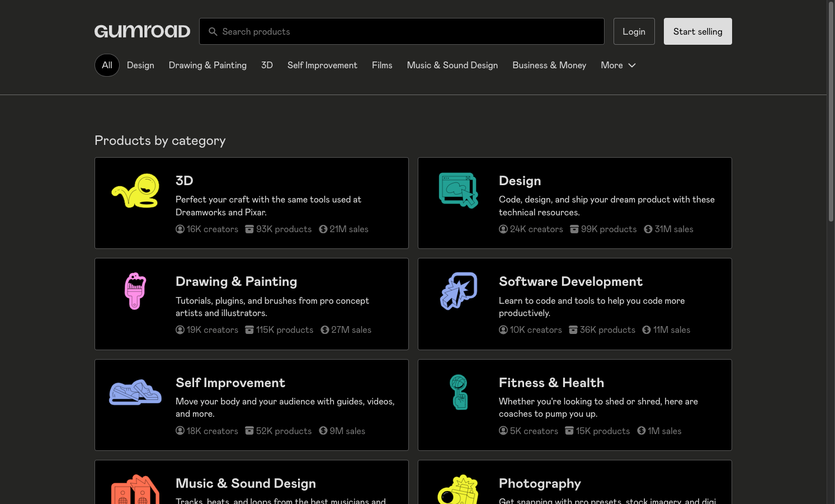Click sales icon in Drawing & Painting card
The height and width of the screenshot is (504, 835).
click(x=325, y=330)
